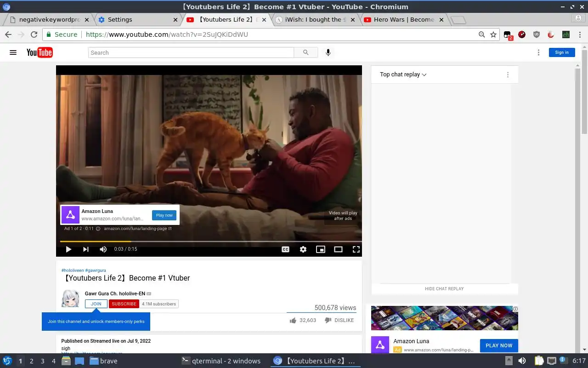Open video settings gear
Screen dimensions: 588x368
(303, 249)
